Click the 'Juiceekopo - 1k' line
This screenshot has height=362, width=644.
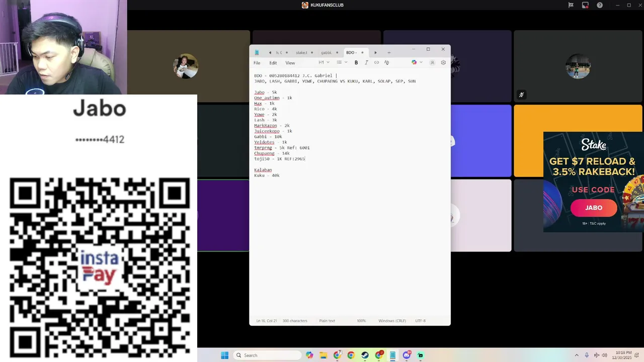(x=273, y=131)
